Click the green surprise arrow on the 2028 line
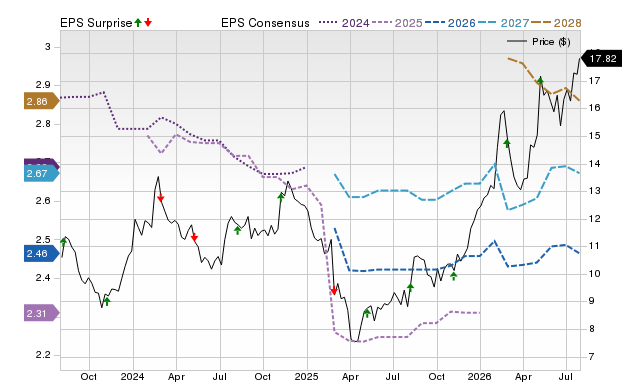Viewport: 640px width, 382px height. tap(540, 80)
